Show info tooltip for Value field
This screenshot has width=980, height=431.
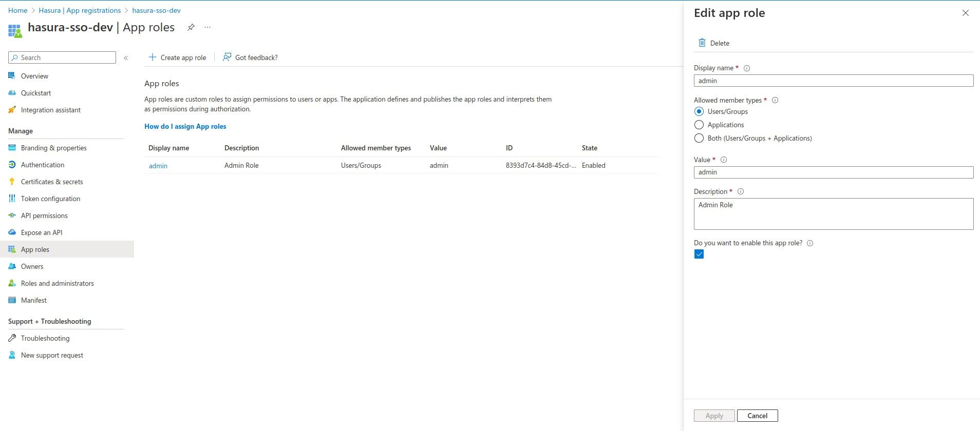point(724,160)
